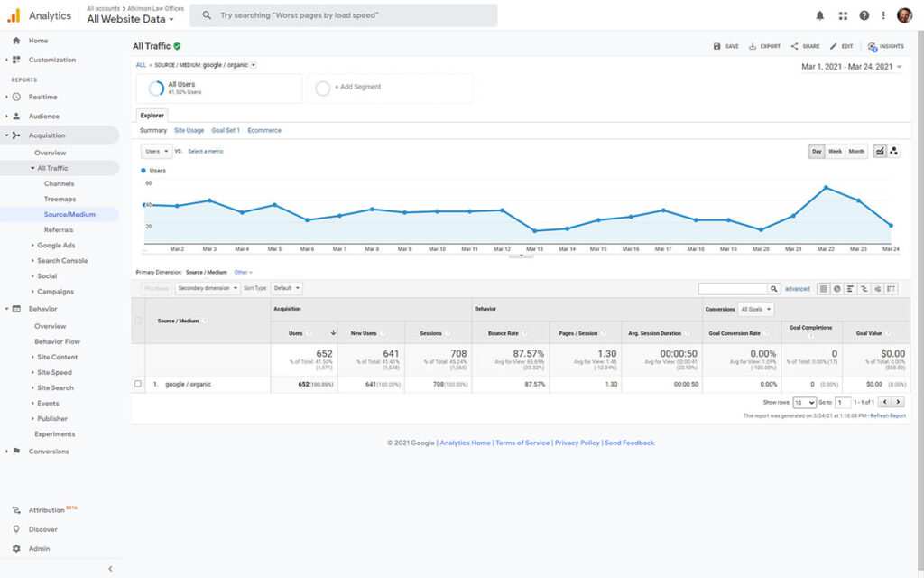Open the three-dot more options menu

tap(883, 16)
